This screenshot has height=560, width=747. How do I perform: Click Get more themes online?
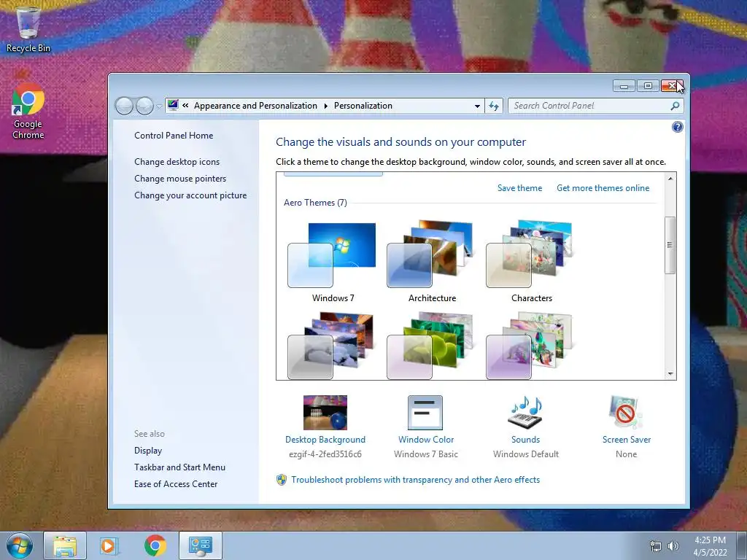(603, 188)
